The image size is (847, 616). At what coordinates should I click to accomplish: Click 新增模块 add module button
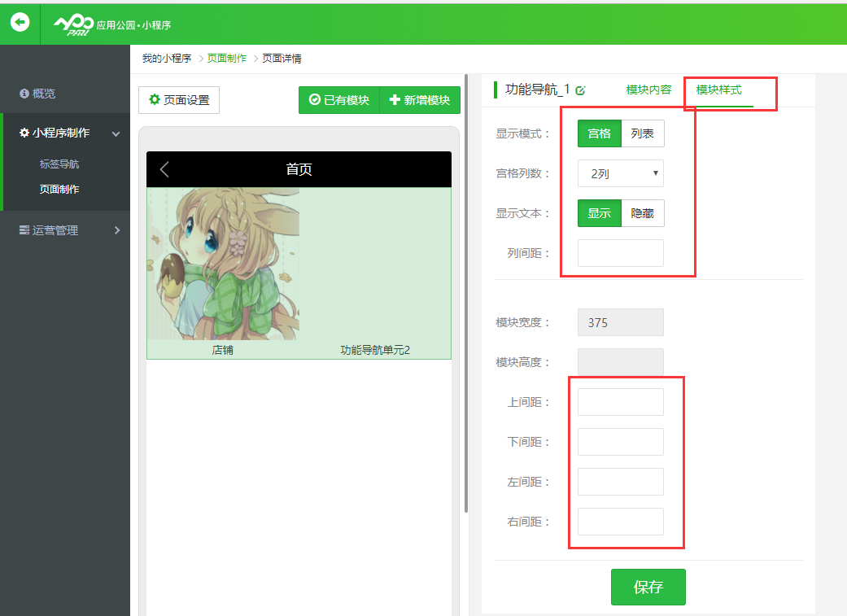pyautogui.click(x=420, y=100)
